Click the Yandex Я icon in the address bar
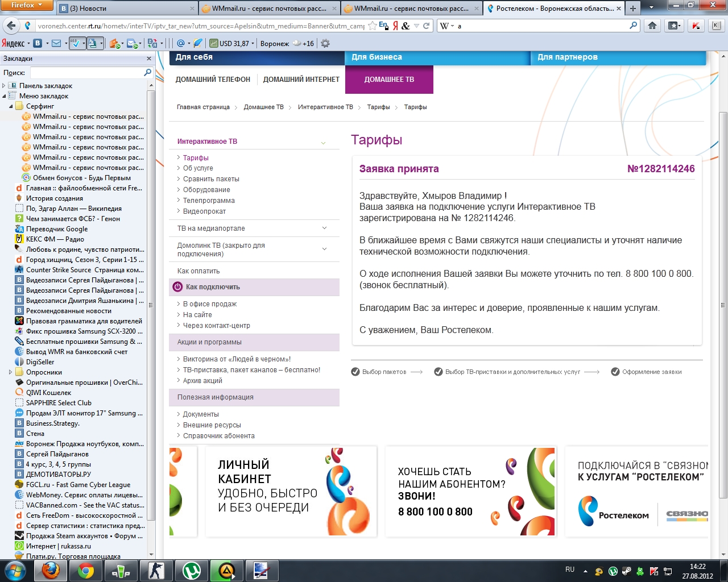Viewport: 728px width, 582px height. coord(396,26)
